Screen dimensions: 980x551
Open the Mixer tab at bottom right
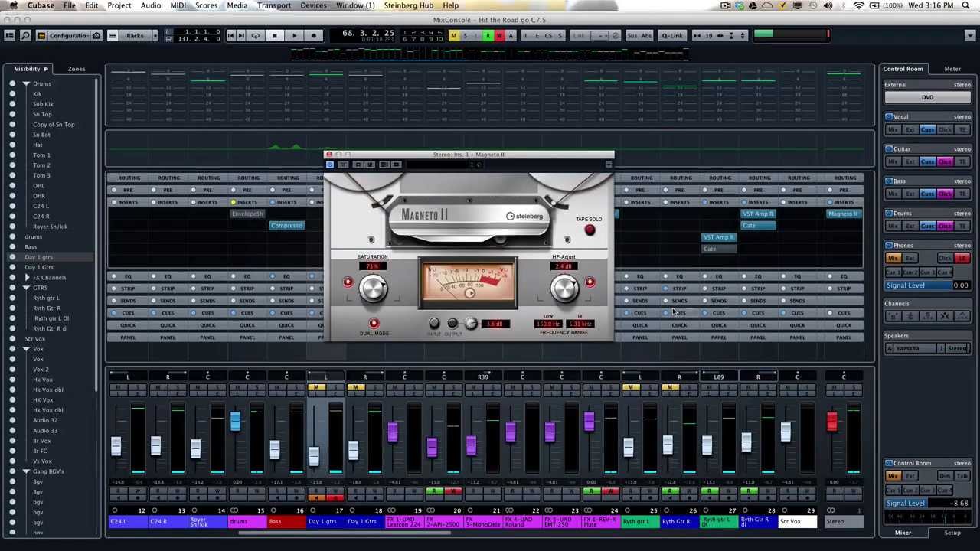click(903, 533)
